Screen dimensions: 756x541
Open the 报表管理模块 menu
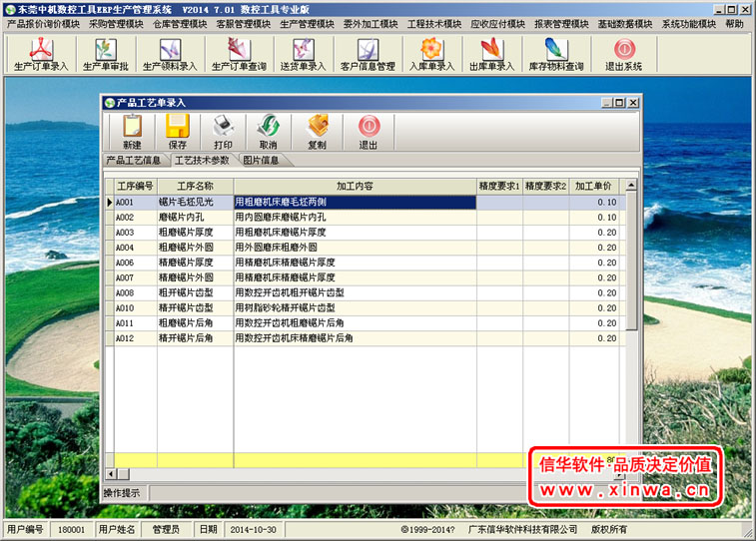pyautogui.click(x=561, y=24)
